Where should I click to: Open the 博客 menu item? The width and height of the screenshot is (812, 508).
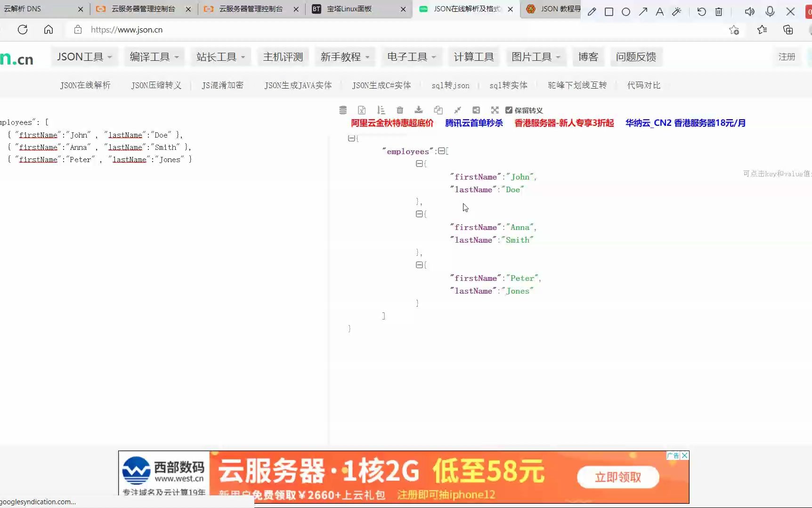(588, 57)
